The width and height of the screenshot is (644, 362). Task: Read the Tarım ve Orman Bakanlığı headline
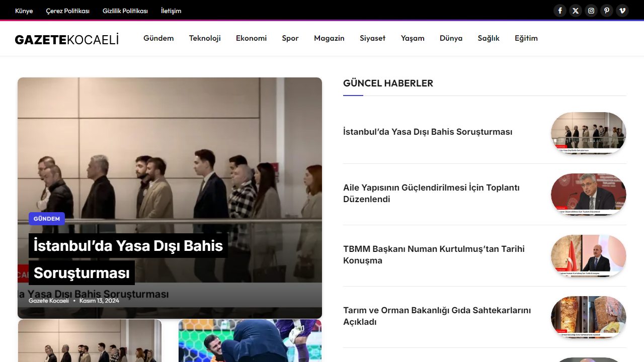point(437,316)
